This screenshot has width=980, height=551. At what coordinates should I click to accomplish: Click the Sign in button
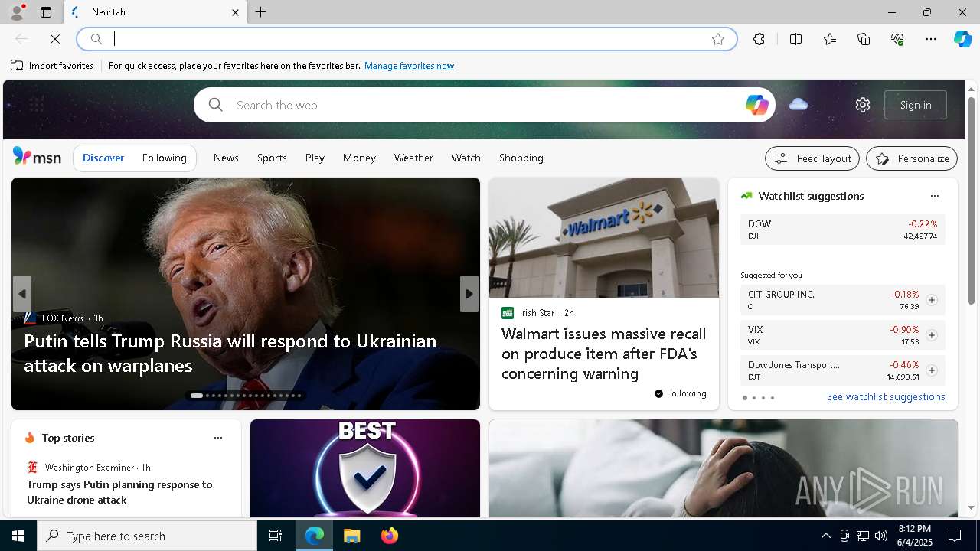point(916,105)
